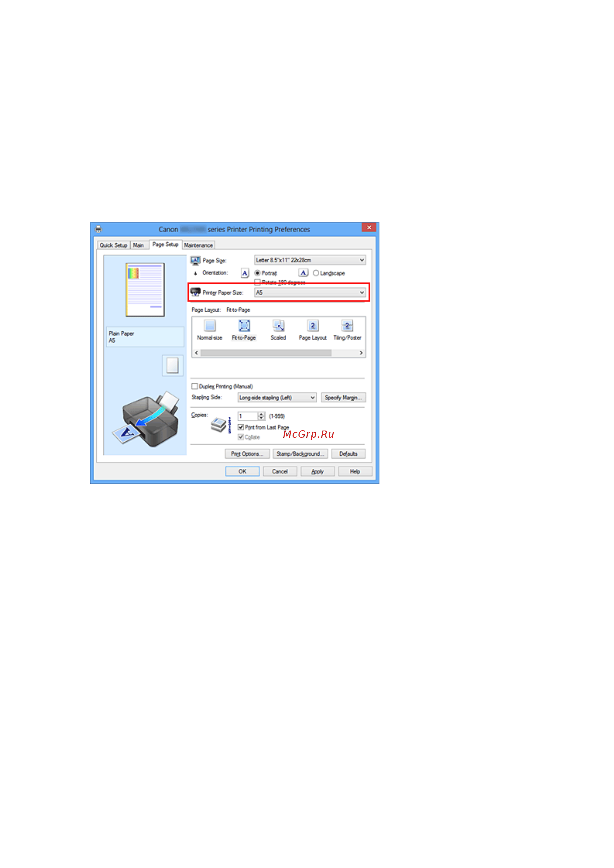Pick the Page Layout icon

tap(312, 325)
